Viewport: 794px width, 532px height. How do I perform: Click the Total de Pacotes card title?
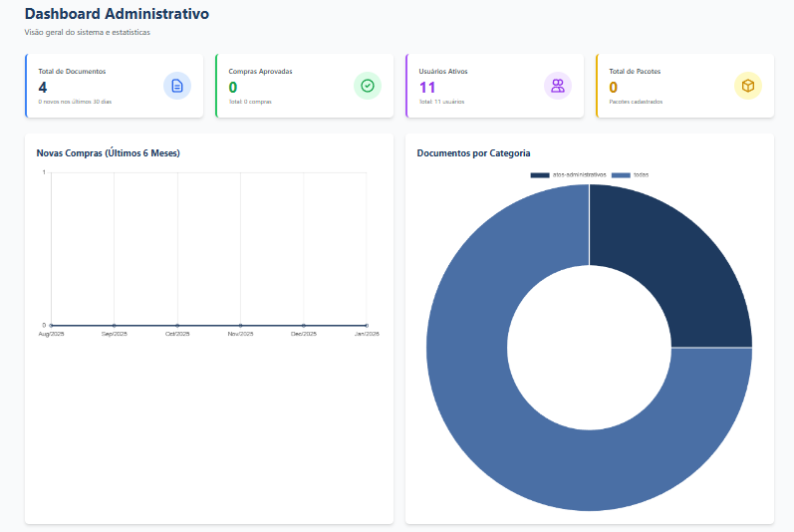(635, 72)
